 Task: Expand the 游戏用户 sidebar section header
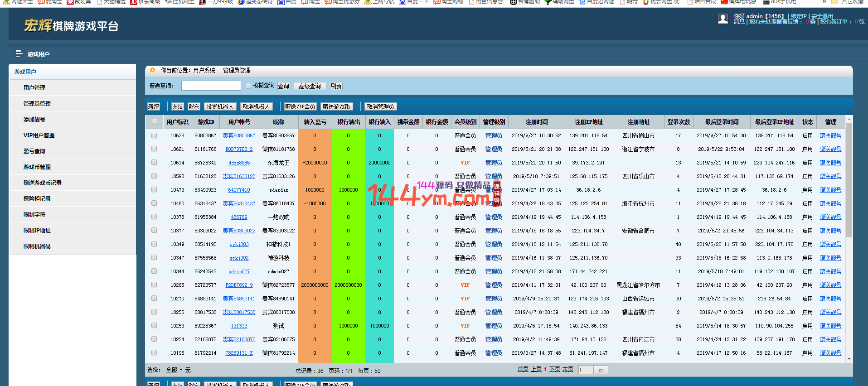click(x=25, y=72)
